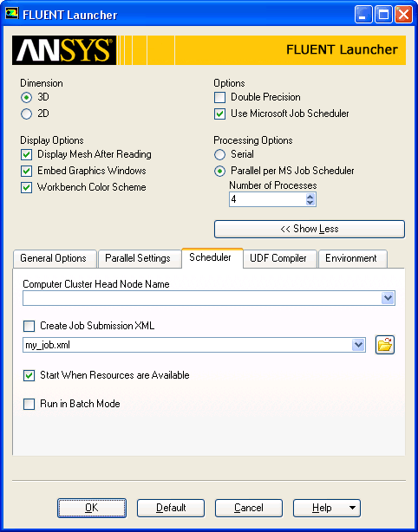Increase Number of Processes with up arrow
Image resolution: width=418 pixels, height=532 pixels.
point(310,197)
